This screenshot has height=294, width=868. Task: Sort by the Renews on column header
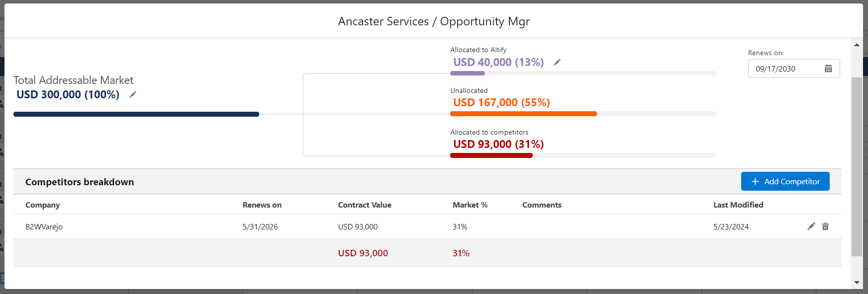[262, 205]
